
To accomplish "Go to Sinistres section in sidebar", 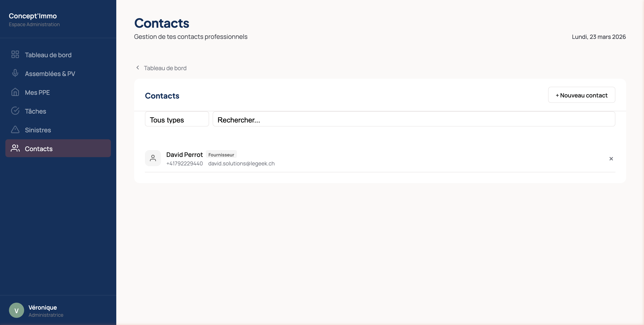I will click(38, 130).
